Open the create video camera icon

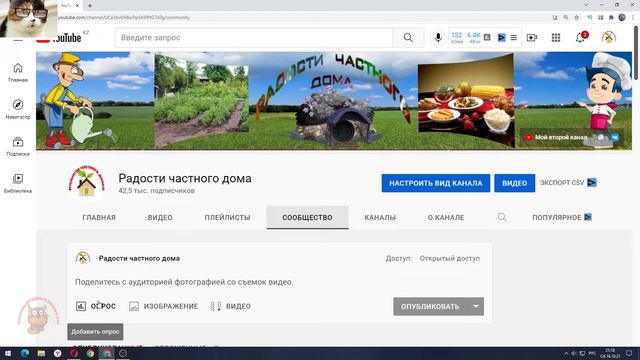click(532, 38)
